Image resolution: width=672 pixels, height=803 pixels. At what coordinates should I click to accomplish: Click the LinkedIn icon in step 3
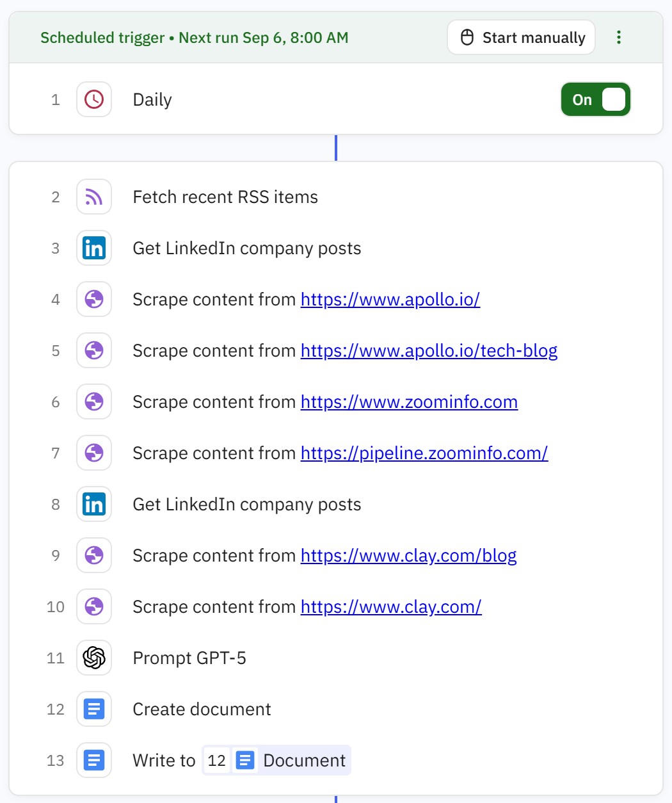coord(94,248)
